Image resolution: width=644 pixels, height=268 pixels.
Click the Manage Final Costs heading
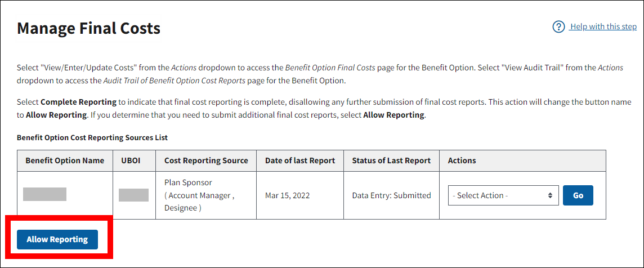pyautogui.click(x=88, y=28)
